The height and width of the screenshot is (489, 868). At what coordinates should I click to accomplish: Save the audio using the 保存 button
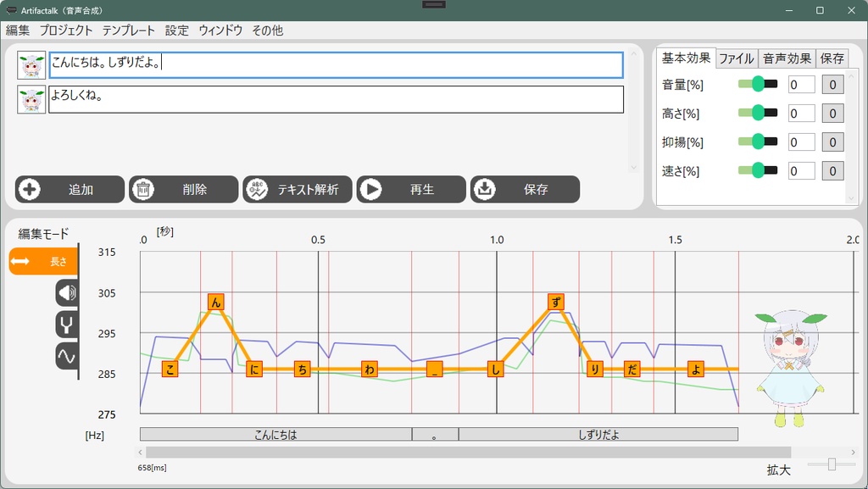pos(526,189)
